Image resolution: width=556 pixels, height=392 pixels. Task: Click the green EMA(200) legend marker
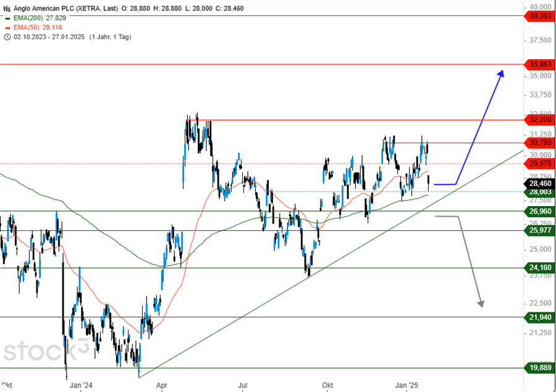coord(7,19)
